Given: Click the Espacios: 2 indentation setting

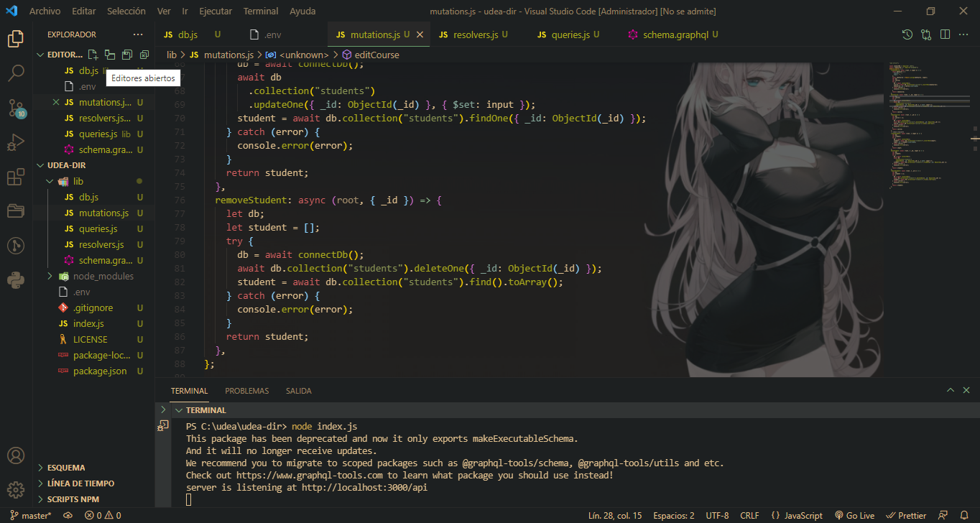Looking at the screenshot, I should click(x=673, y=515).
